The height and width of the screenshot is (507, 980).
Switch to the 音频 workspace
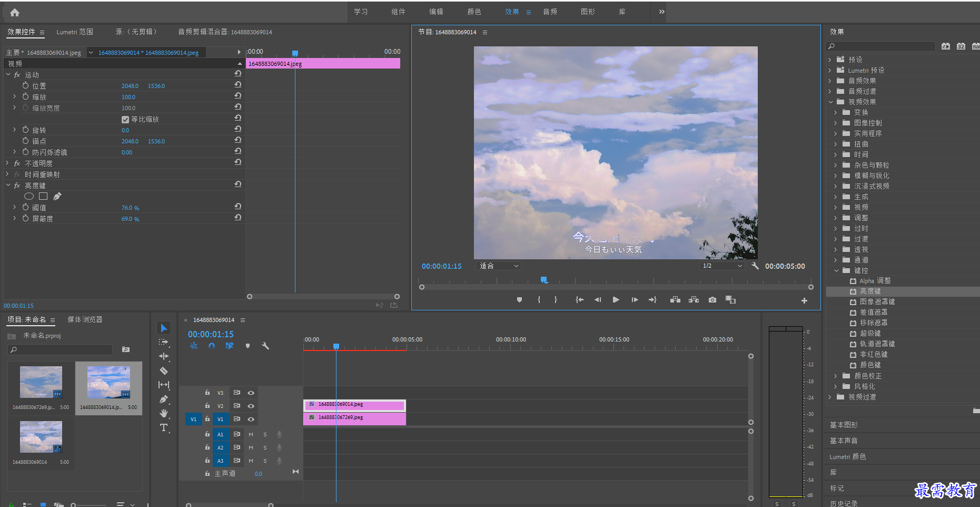[550, 12]
